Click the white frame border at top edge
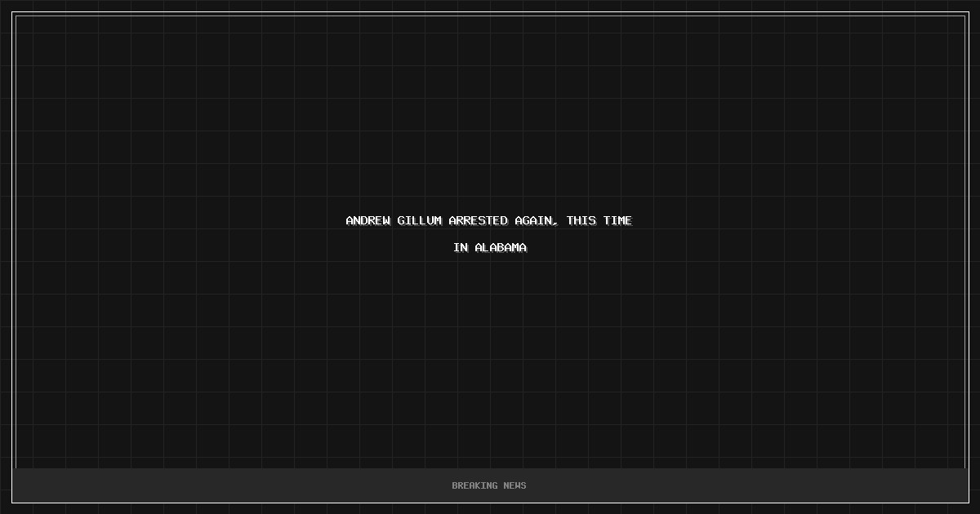Image resolution: width=980 pixels, height=514 pixels. tap(490, 12)
